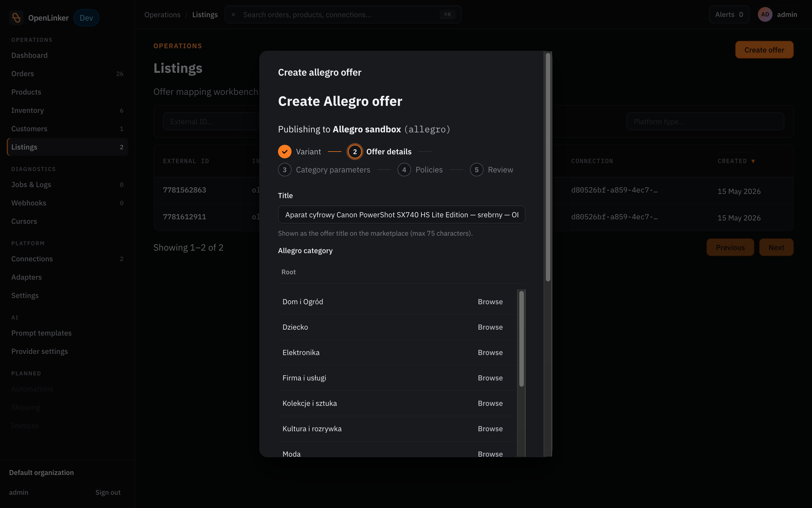Image resolution: width=812 pixels, height=508 pixels.
Task: Click the Connection column header
Action: tap(592, 161)
